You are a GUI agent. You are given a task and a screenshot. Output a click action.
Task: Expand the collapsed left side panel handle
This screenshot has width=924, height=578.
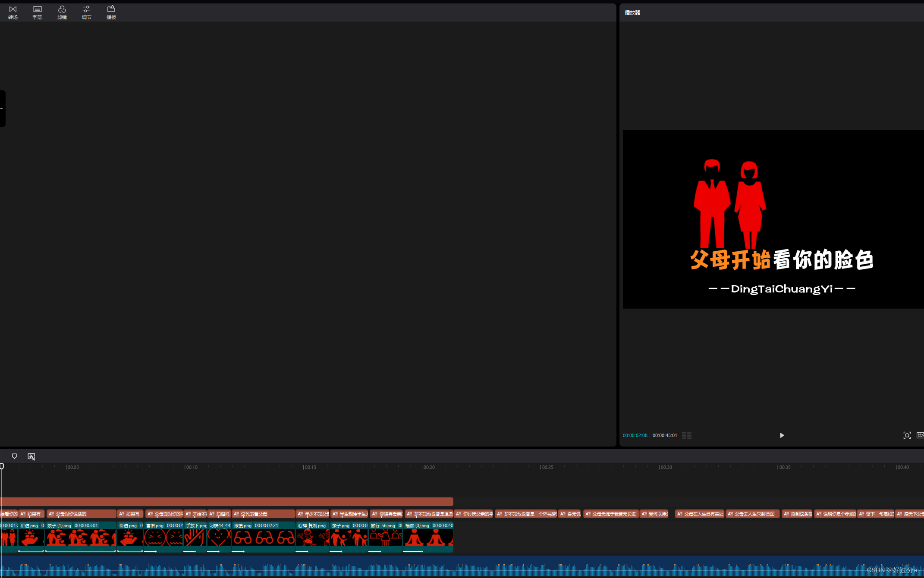point(3,109)
